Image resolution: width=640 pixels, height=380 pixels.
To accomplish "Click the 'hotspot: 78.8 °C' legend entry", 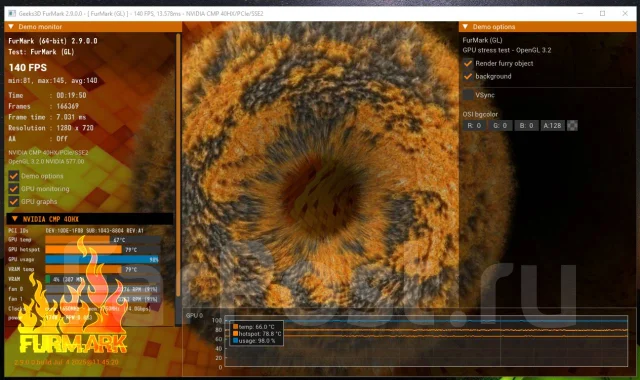I will [256, 334].
